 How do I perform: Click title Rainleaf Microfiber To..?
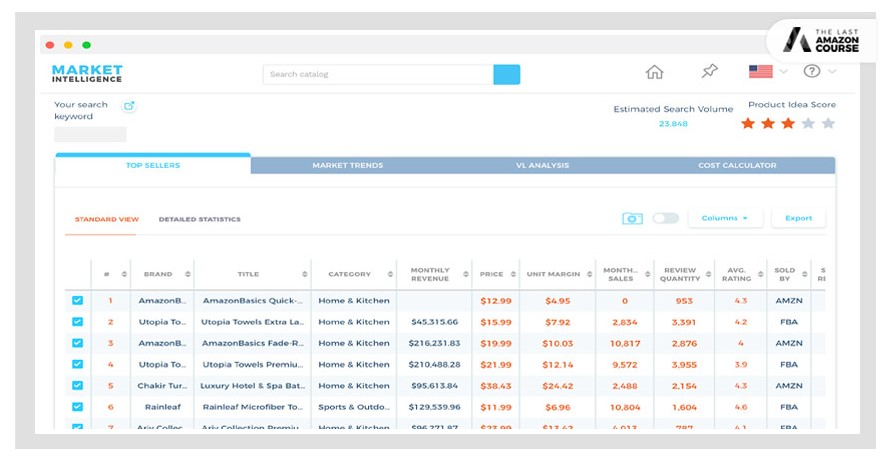tap(252, 407)
